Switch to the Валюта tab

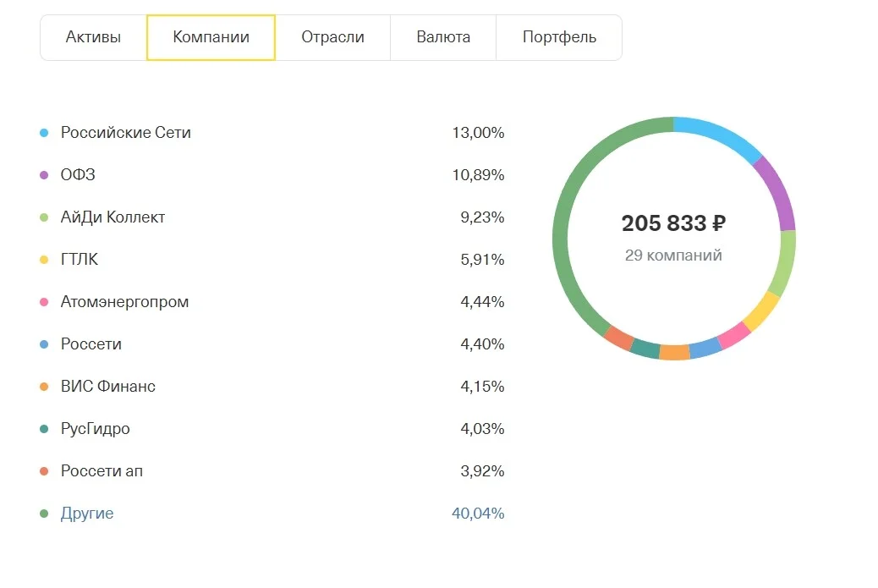click(x=443, y=37)
